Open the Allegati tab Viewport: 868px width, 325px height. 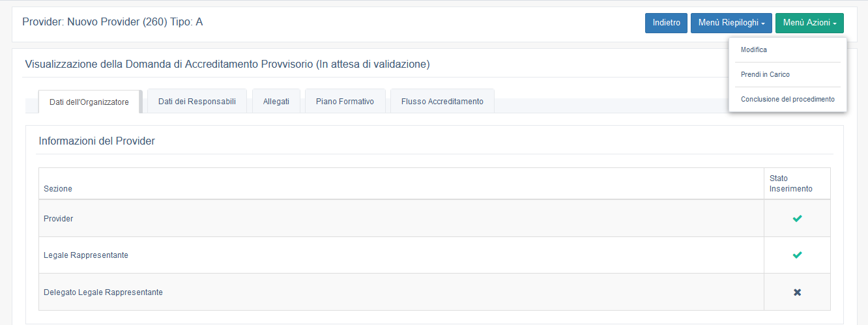click(276, 102)
